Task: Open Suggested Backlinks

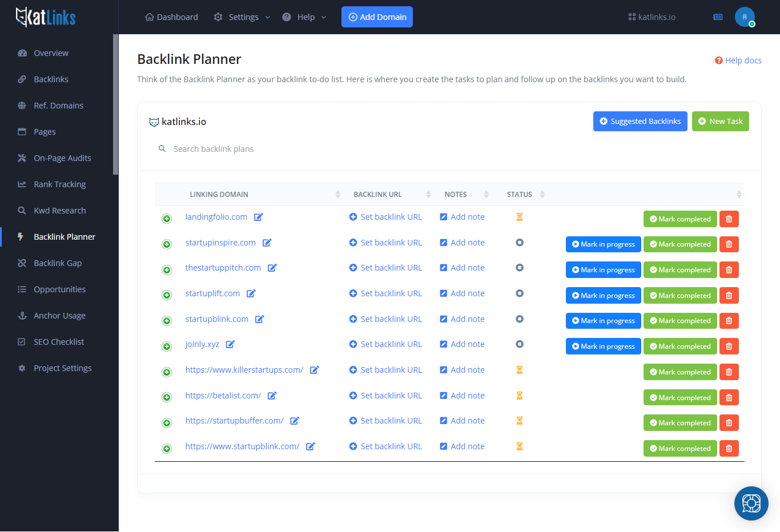Action: point(640,121)
